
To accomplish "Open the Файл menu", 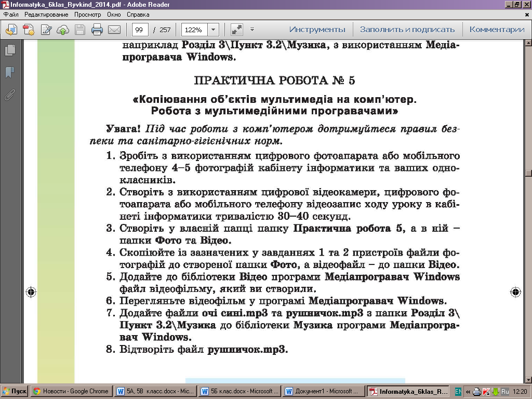I will (x=11, y=15).
